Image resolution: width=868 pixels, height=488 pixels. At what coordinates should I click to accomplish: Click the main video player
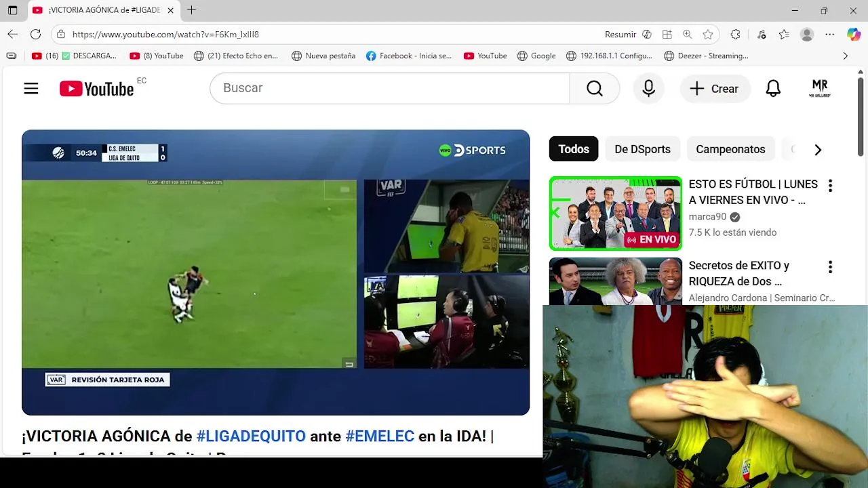click(x=275, y=272)
